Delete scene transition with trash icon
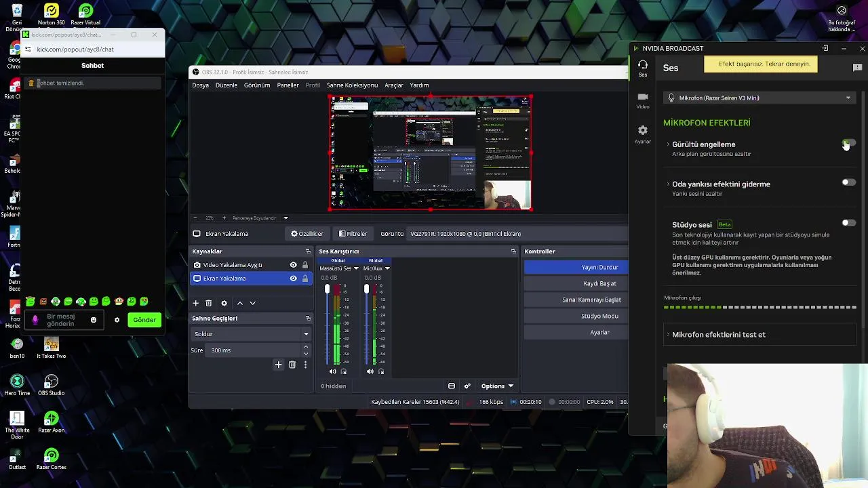 292,365
